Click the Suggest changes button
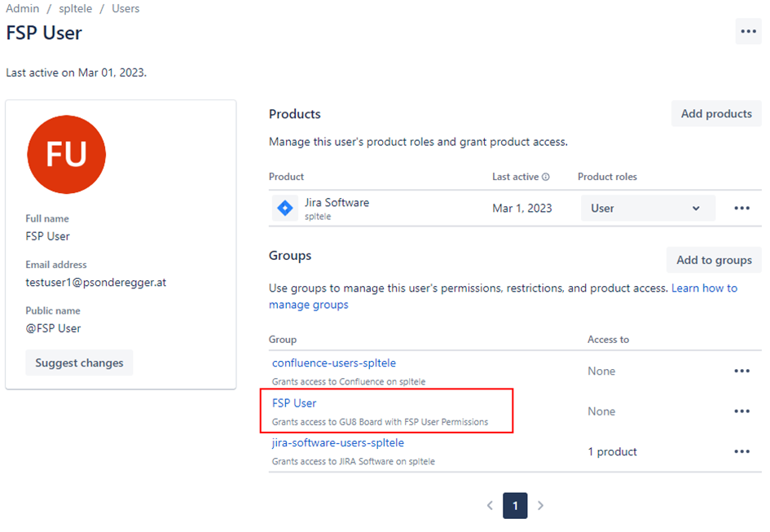The height and width of the screenshot is (532, 770). pyautogui.click(x=79, y=363)
